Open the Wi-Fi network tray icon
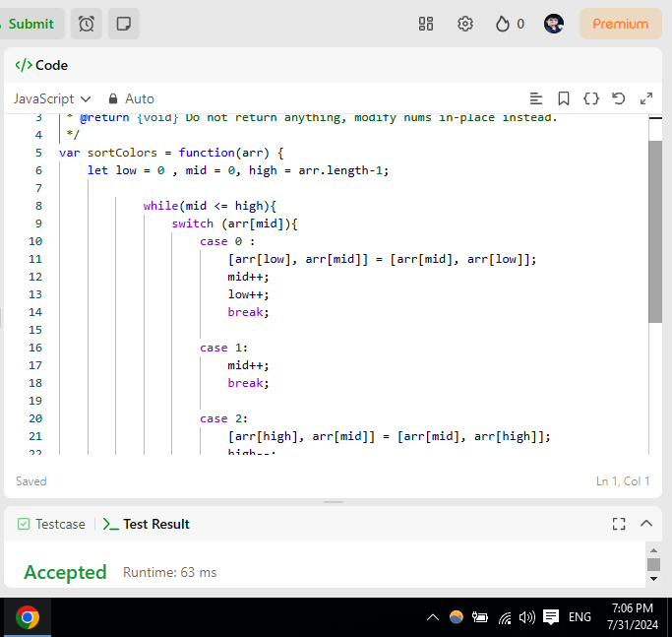 click(505, 617)
